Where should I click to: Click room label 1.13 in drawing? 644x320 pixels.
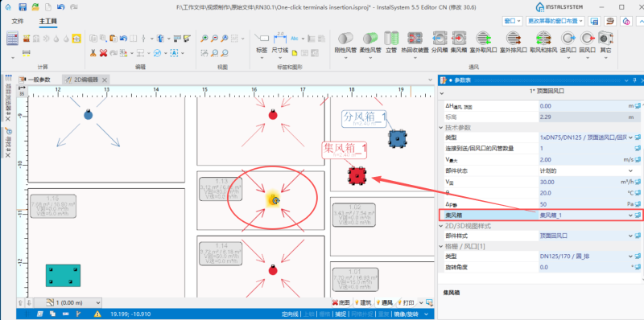coord(221,189)
